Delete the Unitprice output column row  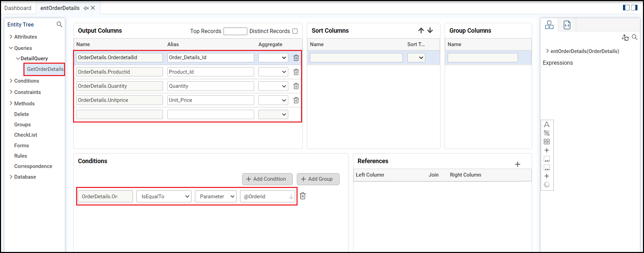[x=296, y=100]
